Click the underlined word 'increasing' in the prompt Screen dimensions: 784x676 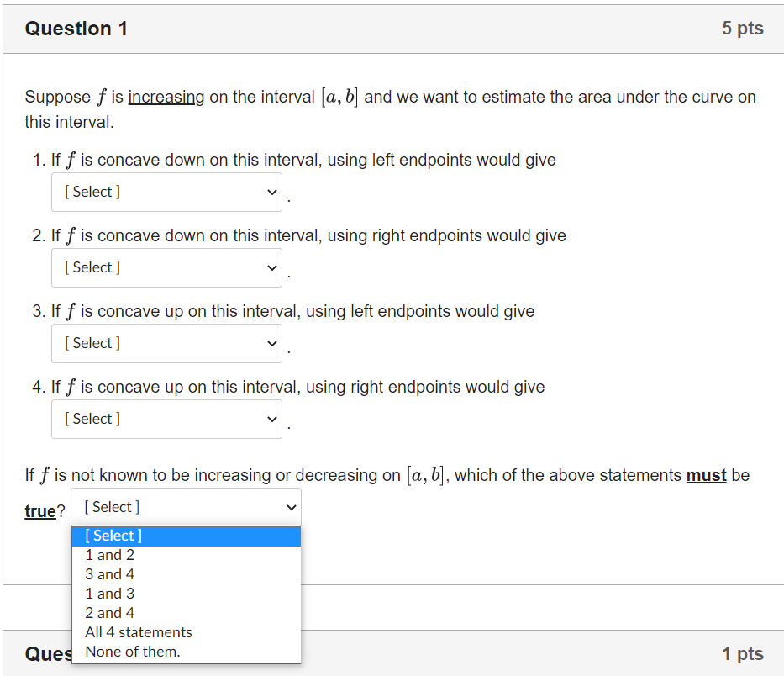tap(166, 97)
